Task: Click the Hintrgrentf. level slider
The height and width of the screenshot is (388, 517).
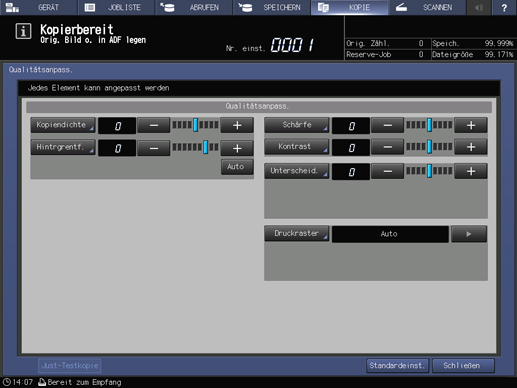Action: coord(195,147)
